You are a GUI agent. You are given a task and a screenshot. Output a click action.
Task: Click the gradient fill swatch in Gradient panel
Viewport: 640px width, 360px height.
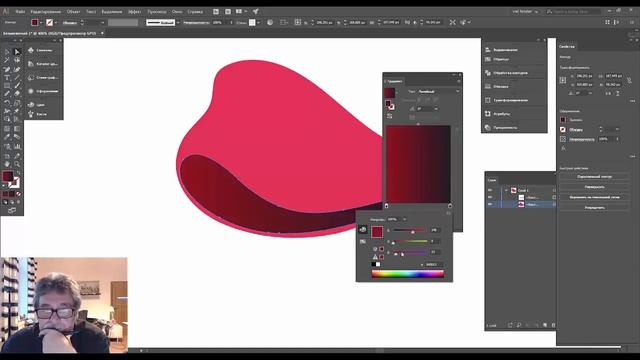[x=389, y=92]
